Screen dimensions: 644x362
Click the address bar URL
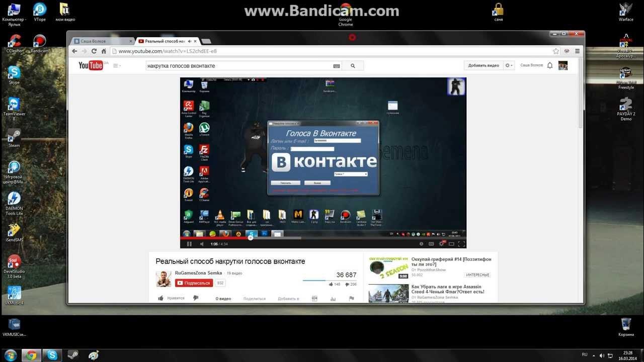coord(168,51)
